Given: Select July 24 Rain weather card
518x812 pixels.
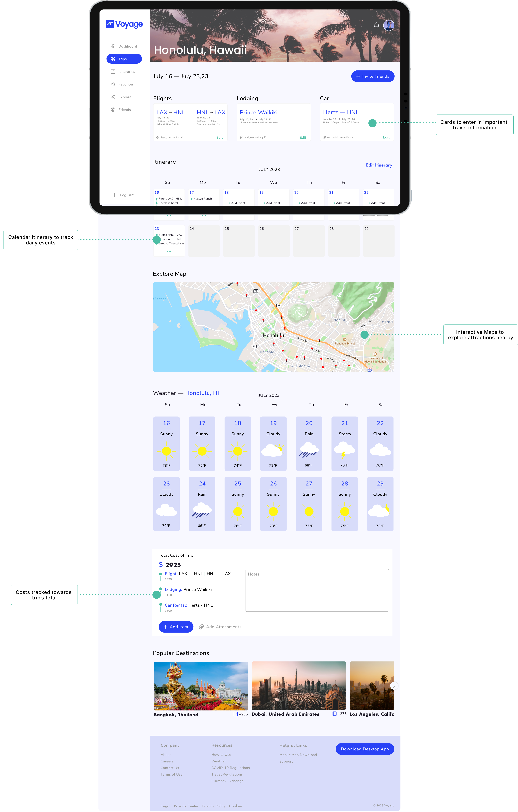Looking at the screenshot, I should (202, 504).
